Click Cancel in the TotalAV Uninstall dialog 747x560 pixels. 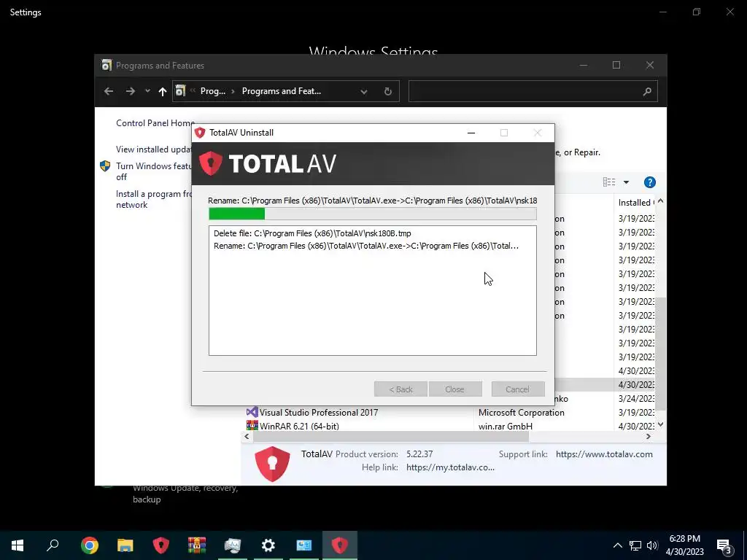[518, 389]
